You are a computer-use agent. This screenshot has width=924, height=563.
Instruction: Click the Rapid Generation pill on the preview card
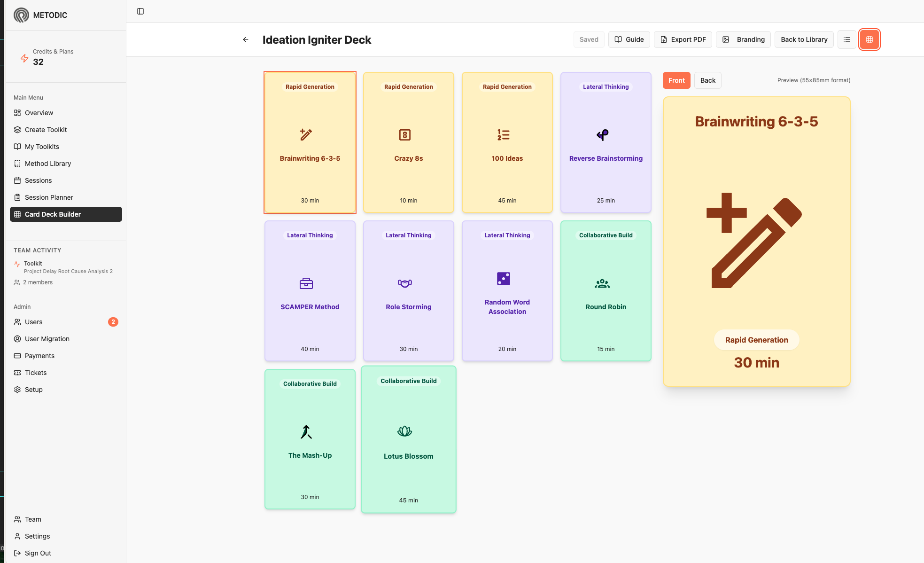click(x=756, y=340)
